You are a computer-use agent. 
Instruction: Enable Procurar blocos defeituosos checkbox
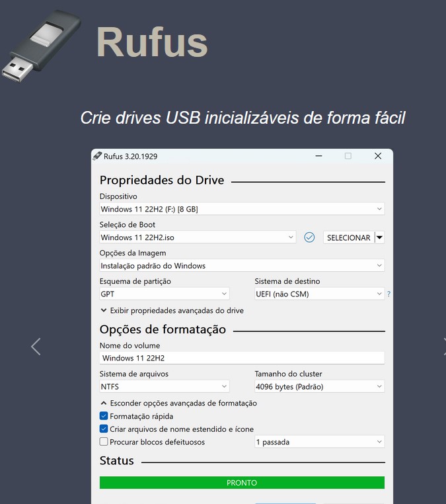click(104, 442)
